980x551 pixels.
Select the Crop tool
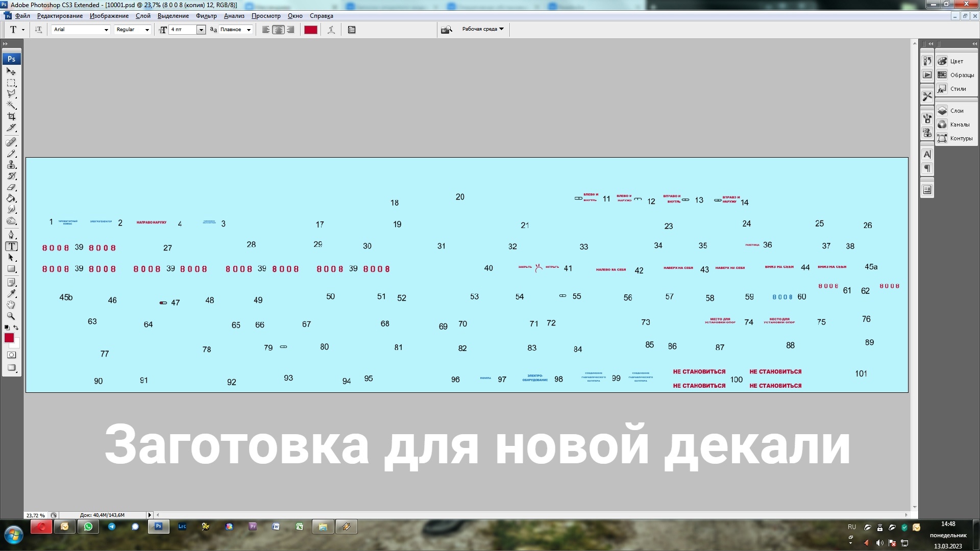click(11, 117)
